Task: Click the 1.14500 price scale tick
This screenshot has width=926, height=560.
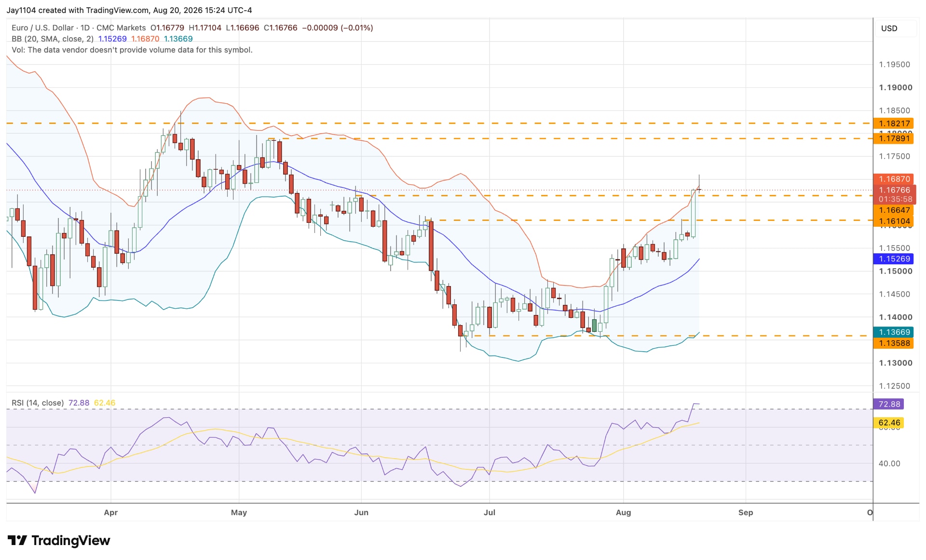Action: pyautogui.click(x=895, y=294)
